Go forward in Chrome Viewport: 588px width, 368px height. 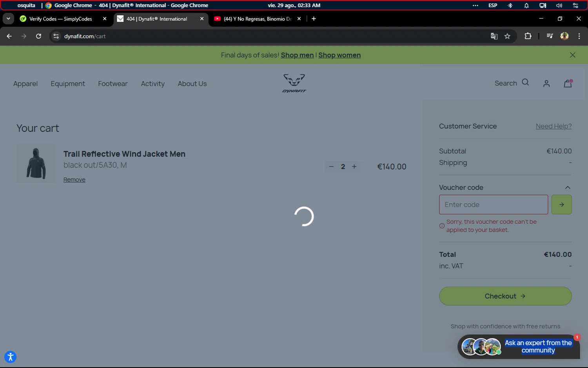point(24,36)
